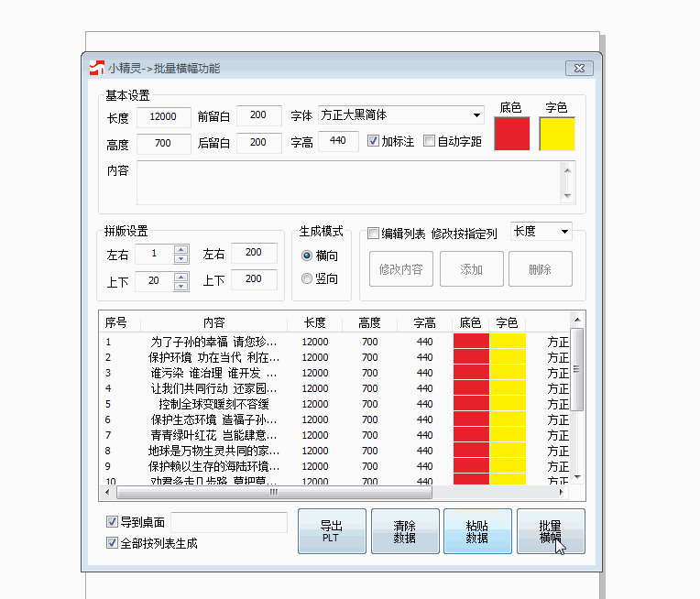Click the 粘贴数据 button
This screenshot has height=599, width=700.
pos(477,531)
